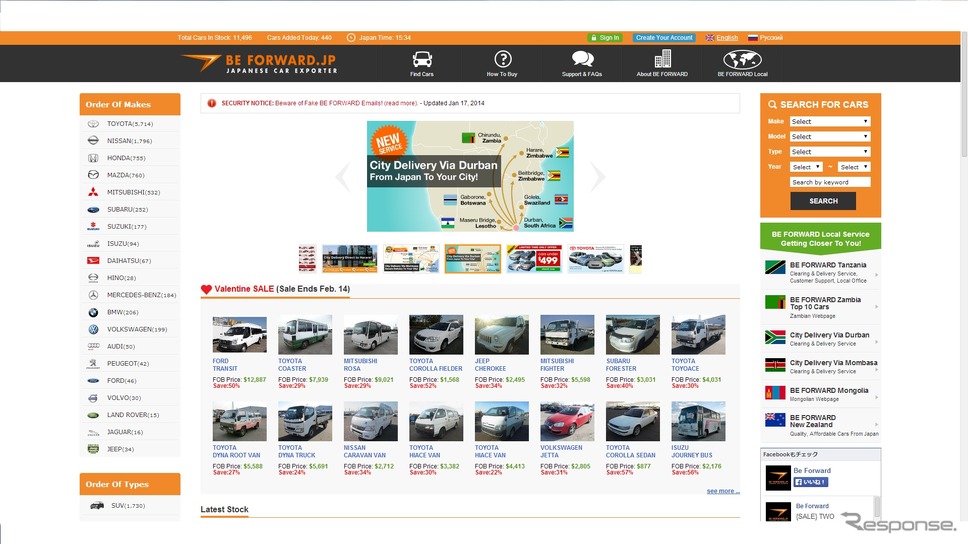Click the Land Rover oval logo

[93, 415]
